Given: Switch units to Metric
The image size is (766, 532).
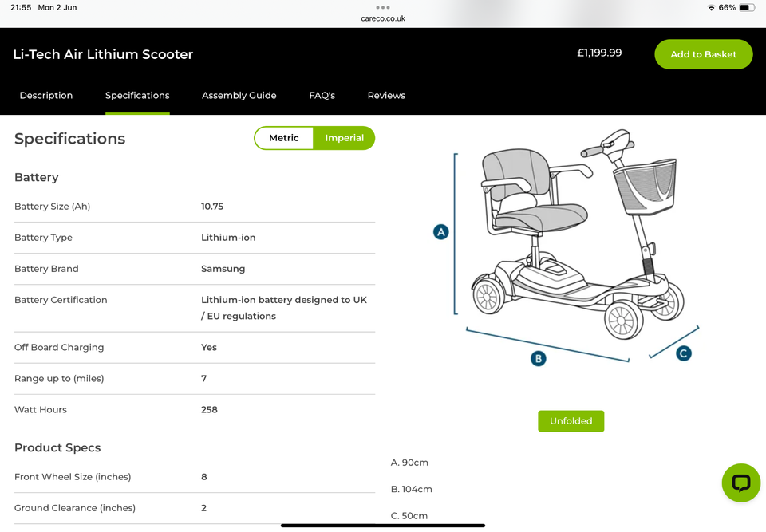Looking at the screenshot, I should tap(283, 138).
